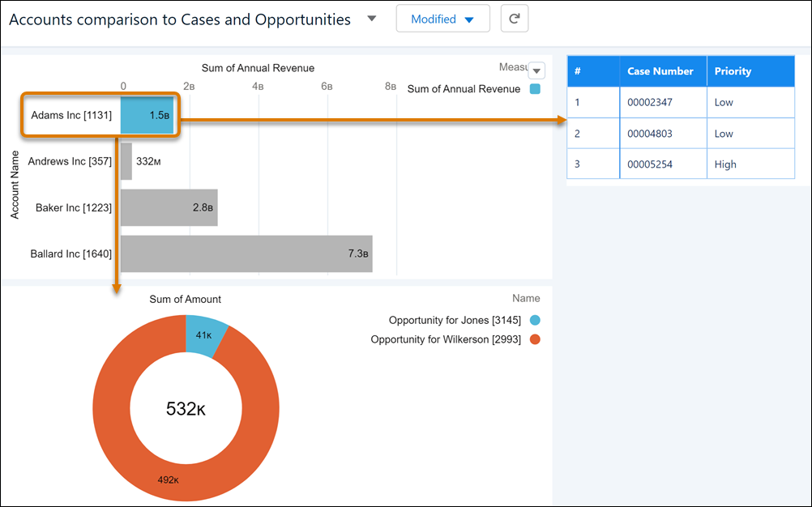Image resolution: width=812 pixels, height=507 pixels.
Task: Open the Modified filter dropdown
Action: 442,19
